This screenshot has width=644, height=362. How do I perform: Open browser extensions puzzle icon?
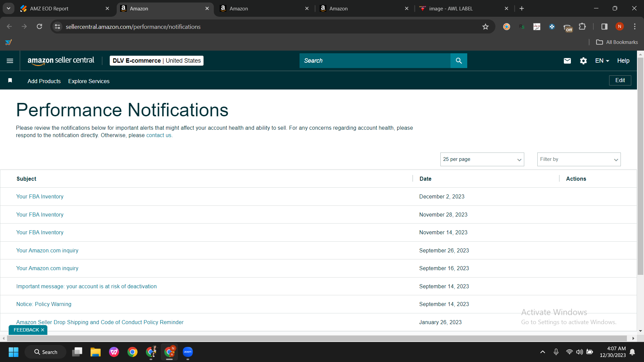point(583,26)
